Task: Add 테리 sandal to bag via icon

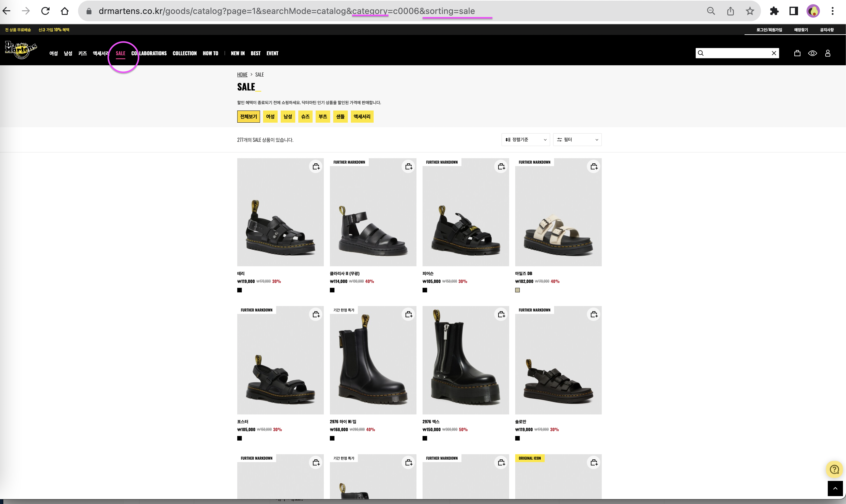Action: (x=316, y=166)
